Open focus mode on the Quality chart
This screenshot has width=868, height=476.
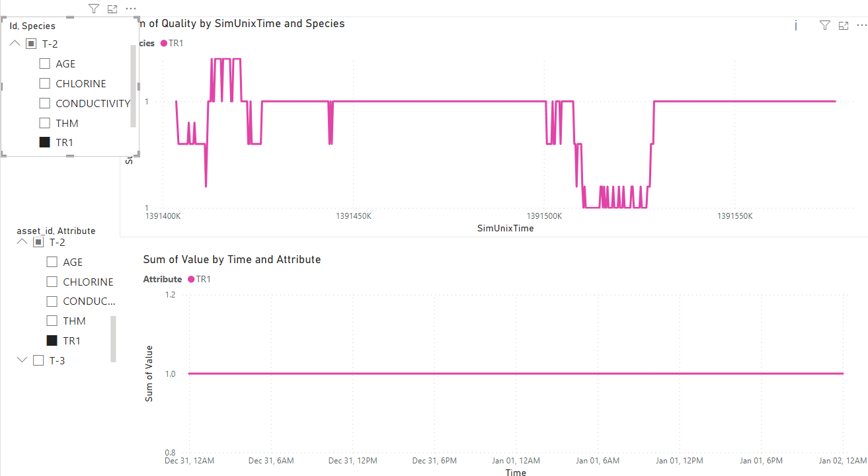pyautogui.click(x=844, y=26)
